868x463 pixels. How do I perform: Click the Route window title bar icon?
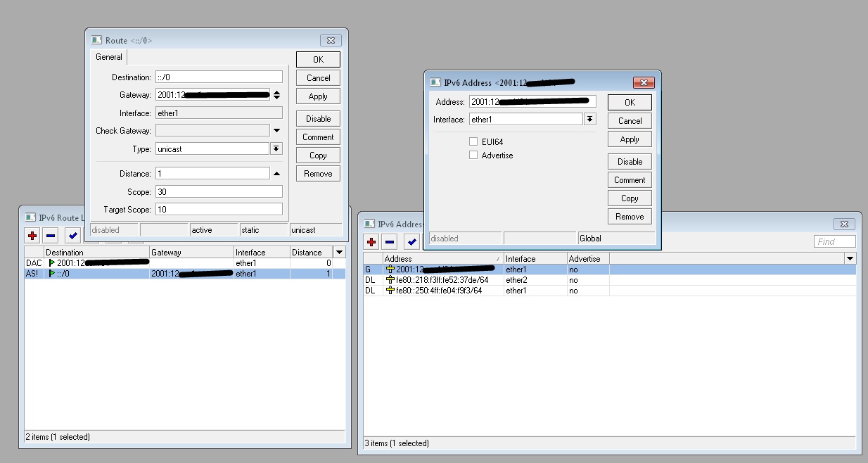96,40
